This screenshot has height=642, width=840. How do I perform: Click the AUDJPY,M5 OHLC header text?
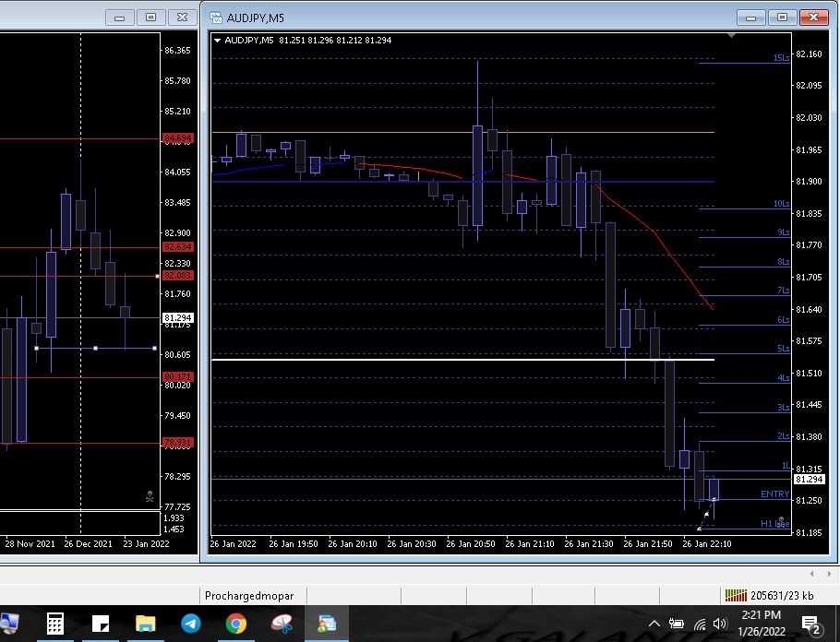point(308,41)
